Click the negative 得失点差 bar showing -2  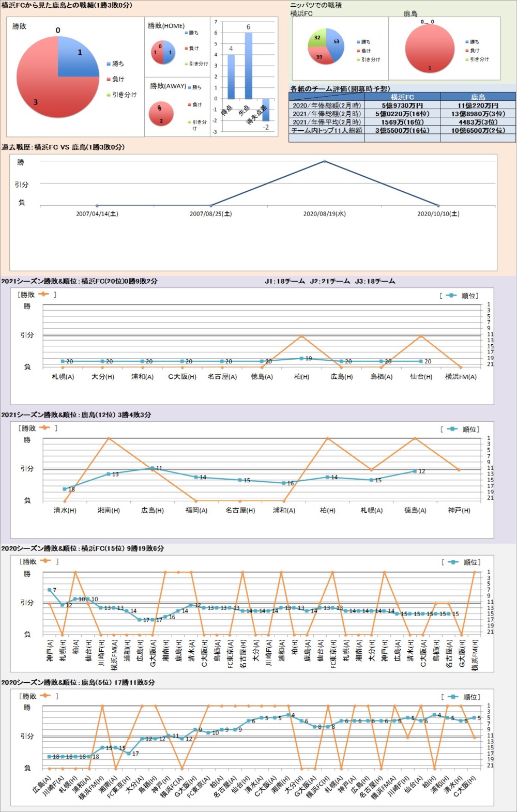tap(266, 109)
